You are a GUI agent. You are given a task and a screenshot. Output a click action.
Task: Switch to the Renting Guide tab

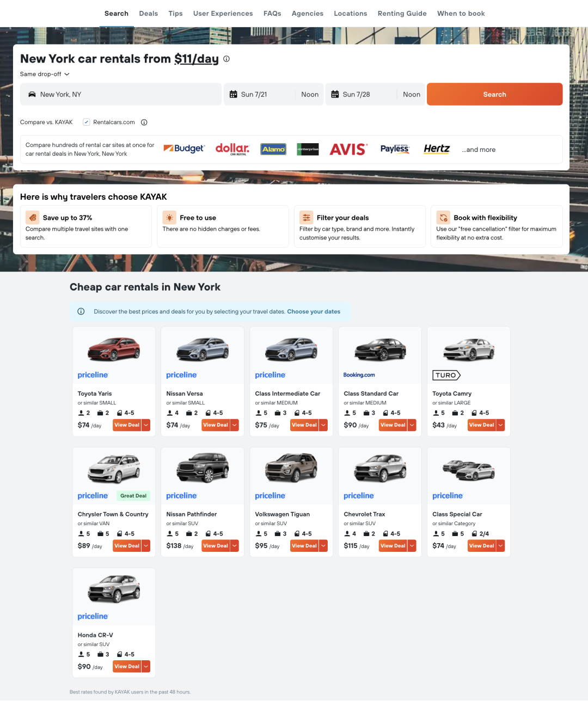pyautogui.click(x=402, y=14)
